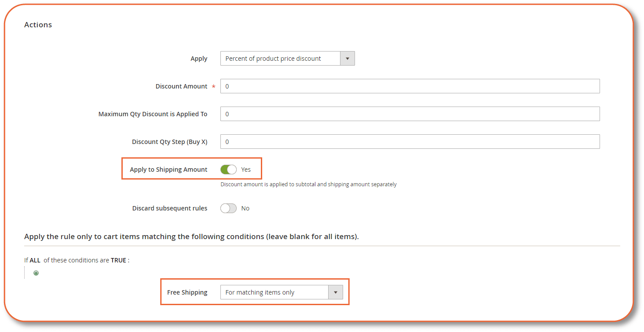Click the Discount Qty Step (Buy X) field
Image resolution: width=644 pixels, height=332 pixels.
pos(410,142)
